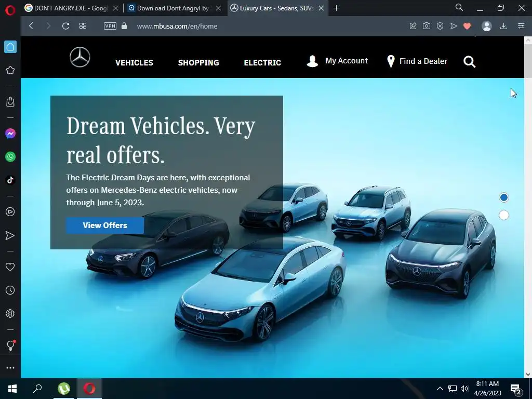
Task: Open the Opera account profile icon
Action: (x=487, y=26)
